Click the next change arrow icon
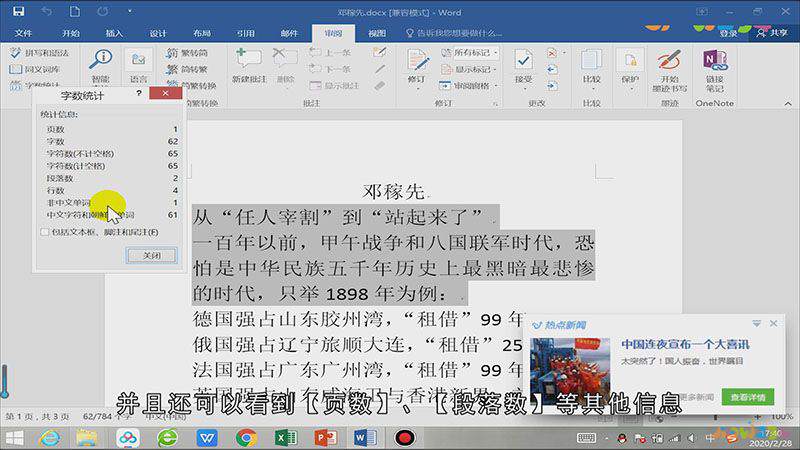The image size is (800, 450). 552,85
